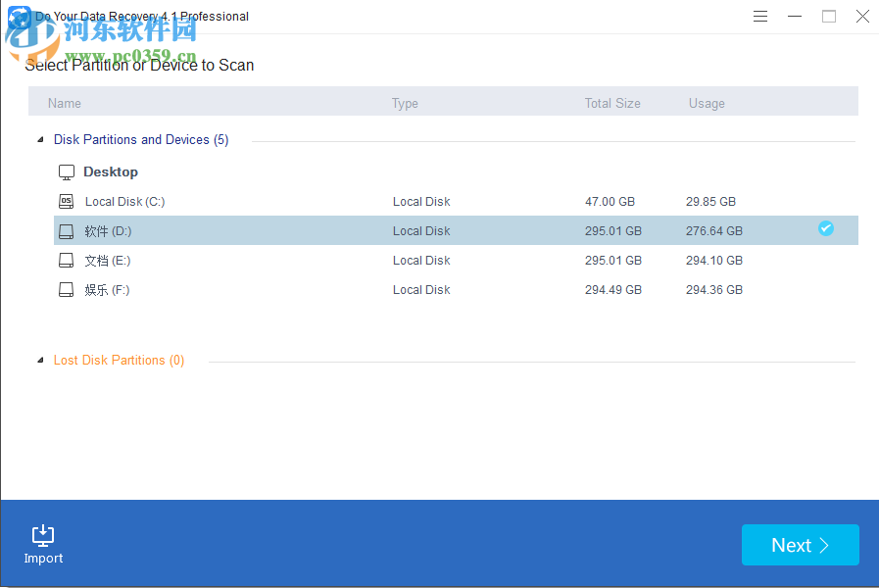This screenshot has width=879, height=588.
Task: Click the Lost Disk Partitions (0) label
Action: pos(119,360)
